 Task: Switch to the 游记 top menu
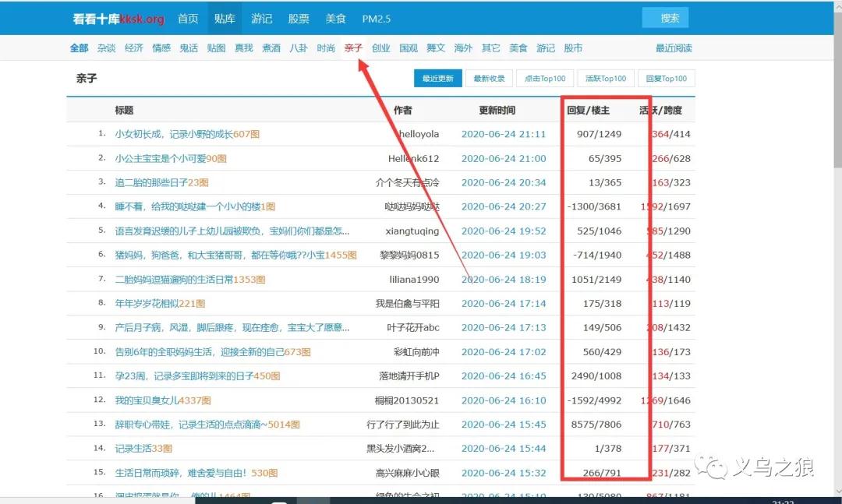(x=262, y=19)
